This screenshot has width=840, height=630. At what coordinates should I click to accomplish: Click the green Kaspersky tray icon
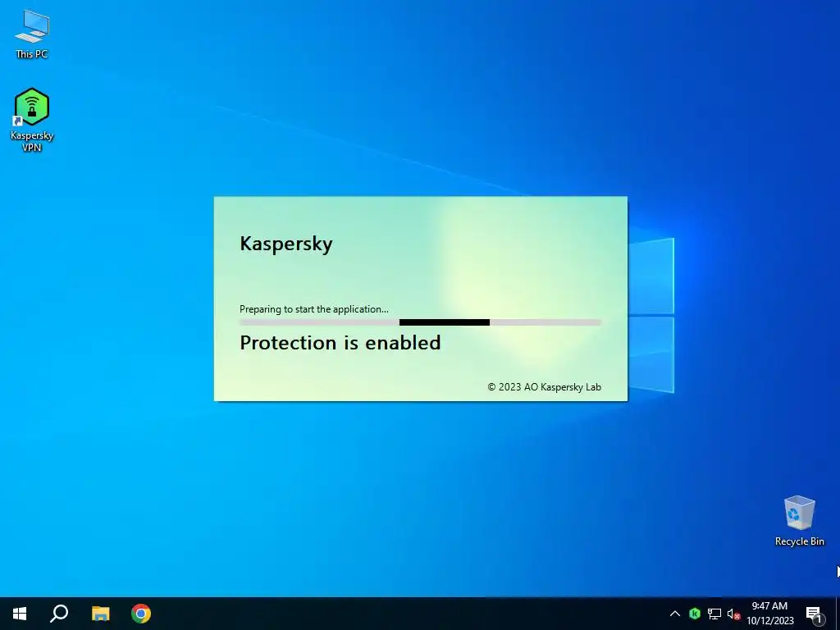coord(695,614)
